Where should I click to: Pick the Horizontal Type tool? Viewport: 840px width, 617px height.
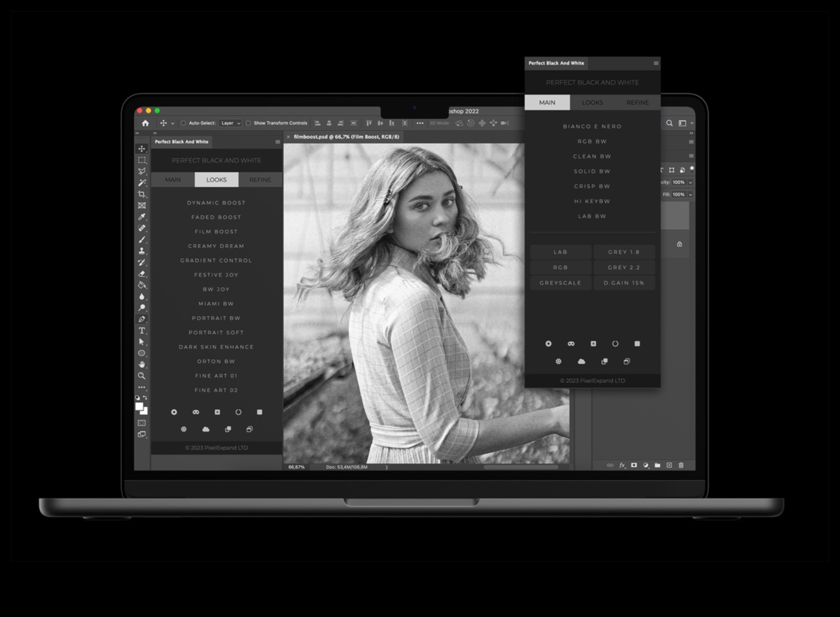click(x=142, y=331)
